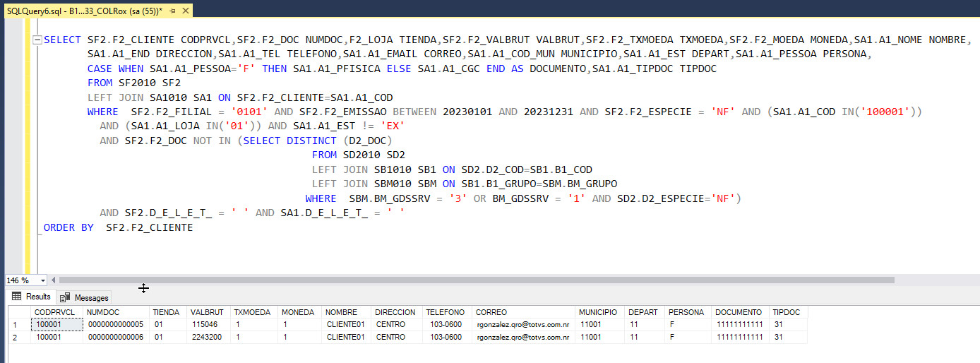
Task: Click CODPRVCL cell 100001 in row 2
Action: tap(57, 338)
